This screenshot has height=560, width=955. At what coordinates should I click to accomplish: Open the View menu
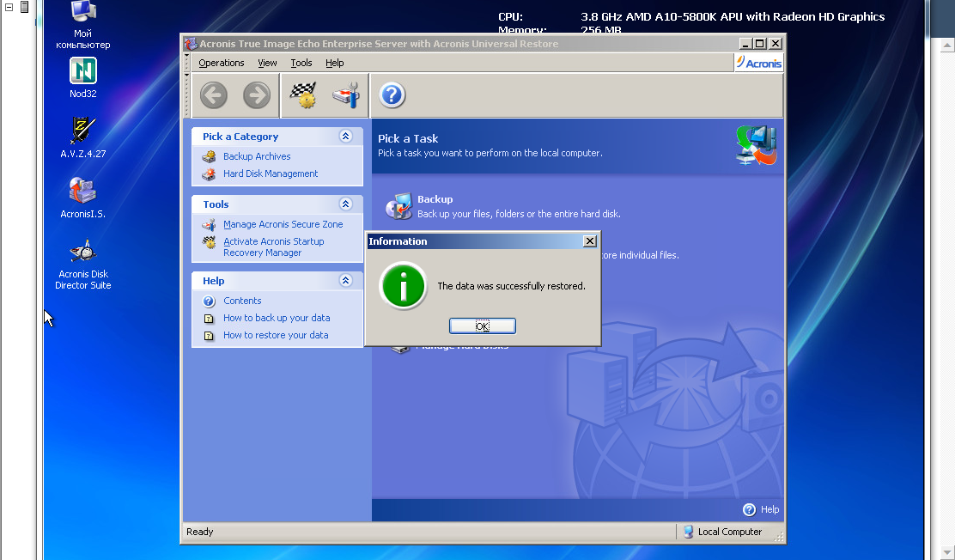point(267,63)
